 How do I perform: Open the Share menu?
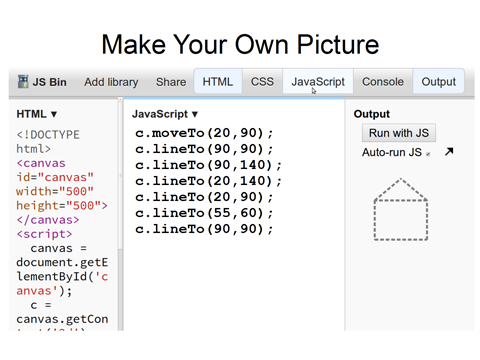tap(171, 82)
